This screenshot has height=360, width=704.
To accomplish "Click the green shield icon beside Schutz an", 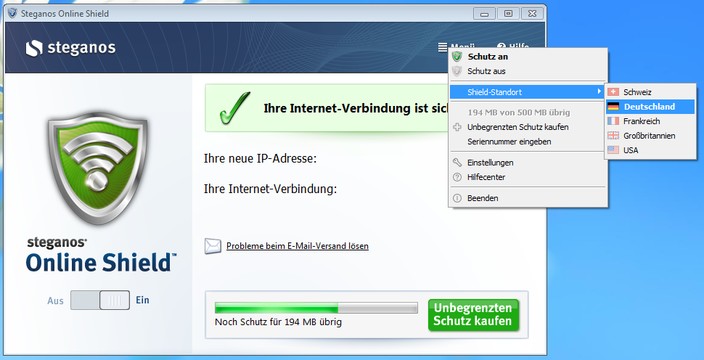I will [x=457, y=57].
